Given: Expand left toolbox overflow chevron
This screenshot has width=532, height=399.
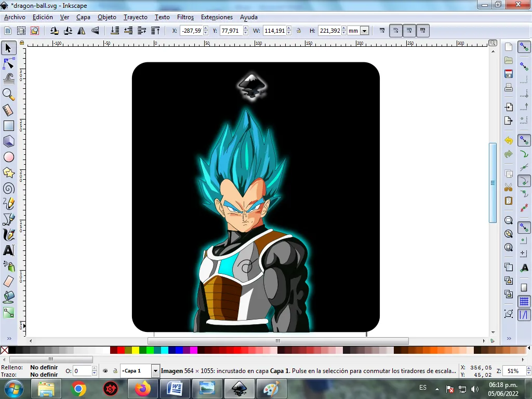Looking at the screenshot, I should pyautogui.click(x=9, y=338).
